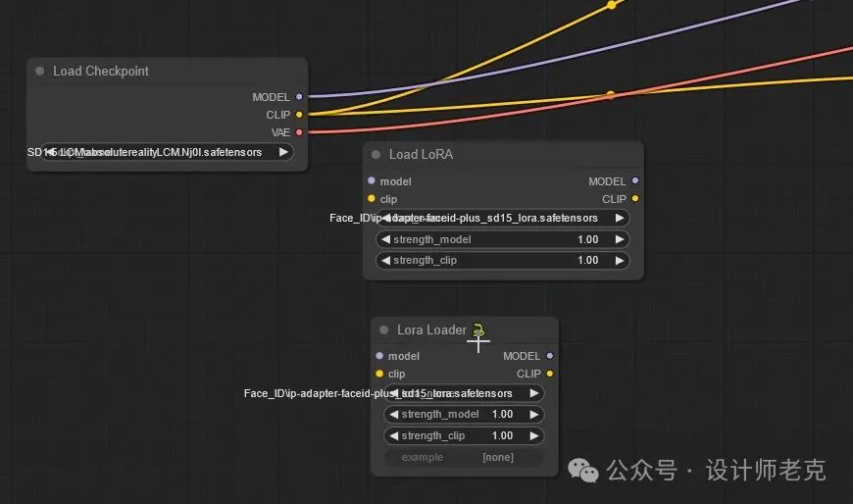Viewport: 853px width, 504px height.
Task: Open lora_name dropdown in Load LoRA node
Action: click(x=502, y=218)
